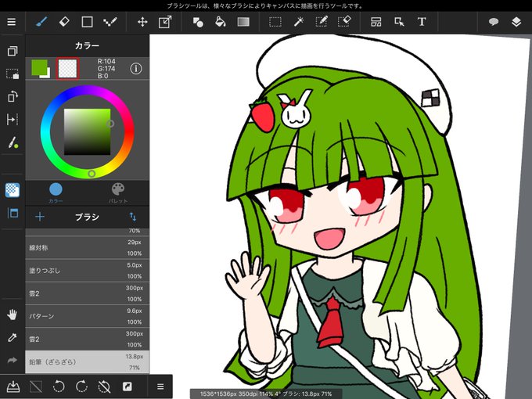The image size is (532, 399).
Task: Select the Move tool
Action: (x=142, y=22)
